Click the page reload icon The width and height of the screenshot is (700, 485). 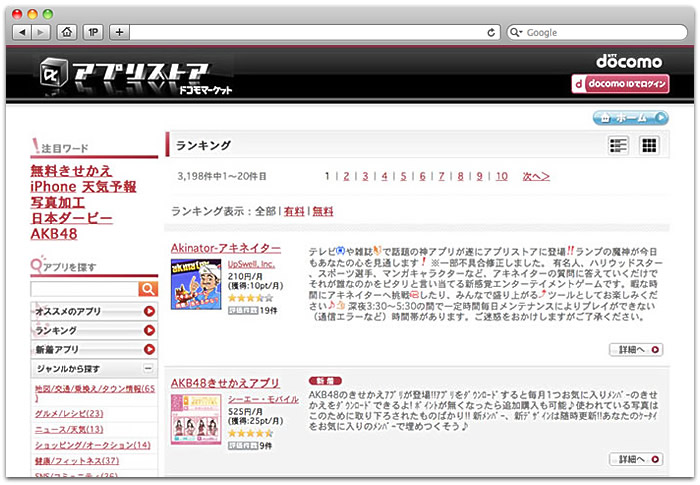[491, 32]
